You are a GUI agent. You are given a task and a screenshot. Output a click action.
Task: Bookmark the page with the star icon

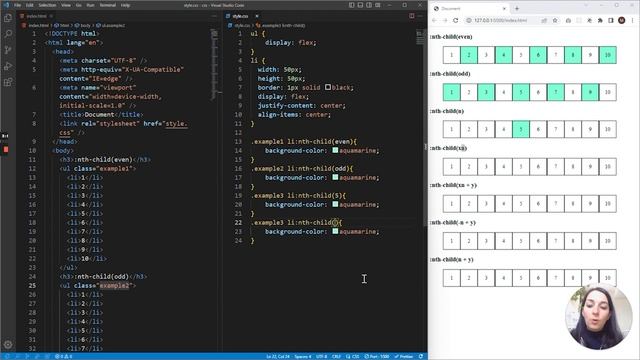(555, 20)
